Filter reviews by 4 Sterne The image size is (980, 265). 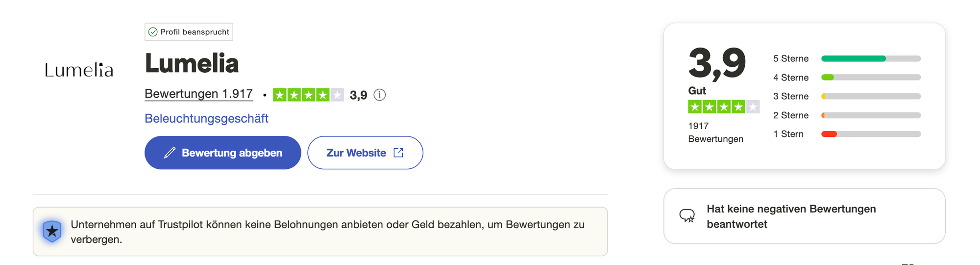(x=846, y=78)
